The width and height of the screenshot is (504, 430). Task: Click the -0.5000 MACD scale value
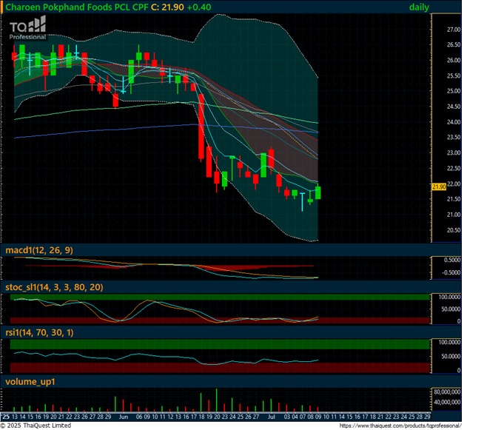(451, 272)
